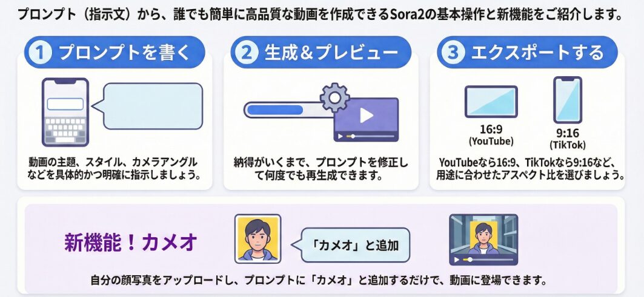Click the smartphone with keyboard illustration

pyautogui.click(x=65, y=112)
